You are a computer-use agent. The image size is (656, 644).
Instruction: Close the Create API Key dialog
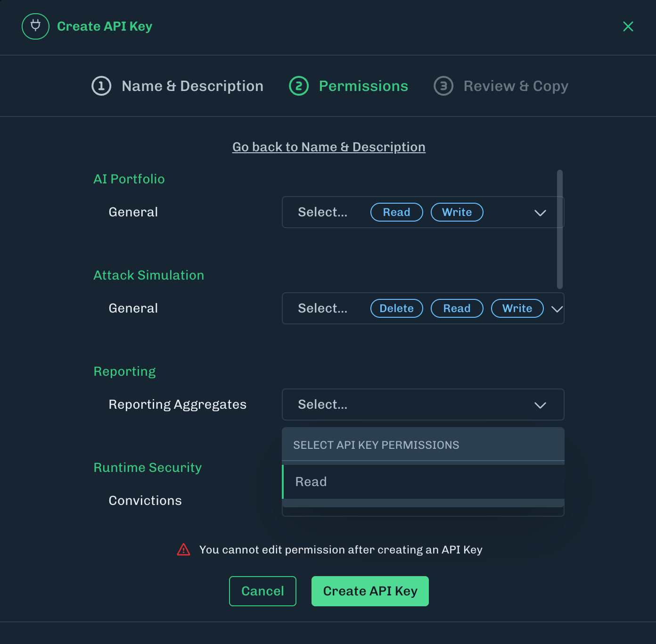[x=628, y=26]
